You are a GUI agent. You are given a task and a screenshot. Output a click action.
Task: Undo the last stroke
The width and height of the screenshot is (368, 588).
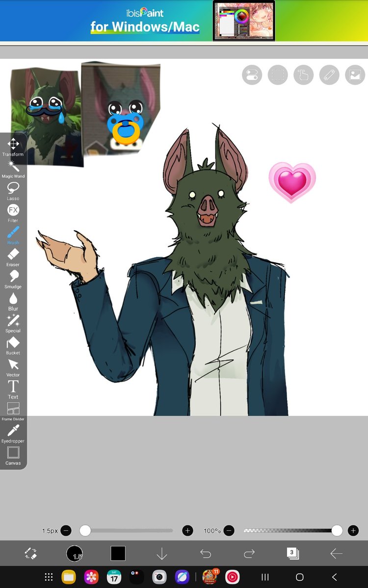[206, 554]
